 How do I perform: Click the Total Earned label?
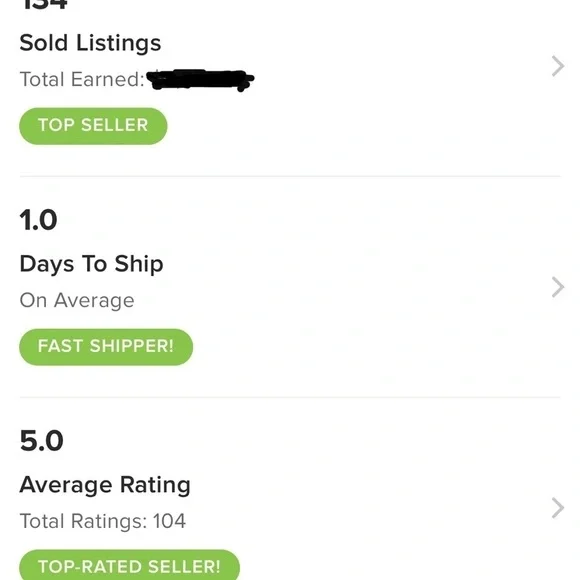[82, 79]
